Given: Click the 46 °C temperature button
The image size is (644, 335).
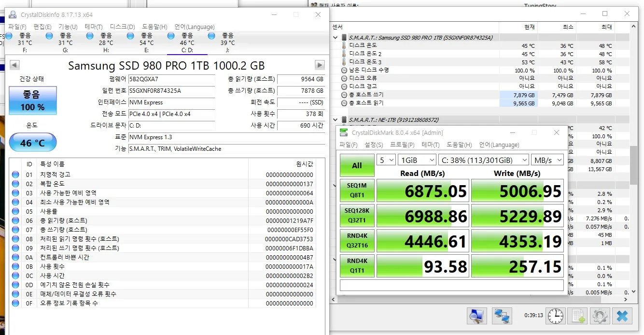Looking at the screenshot, I should tap(33, 143).
